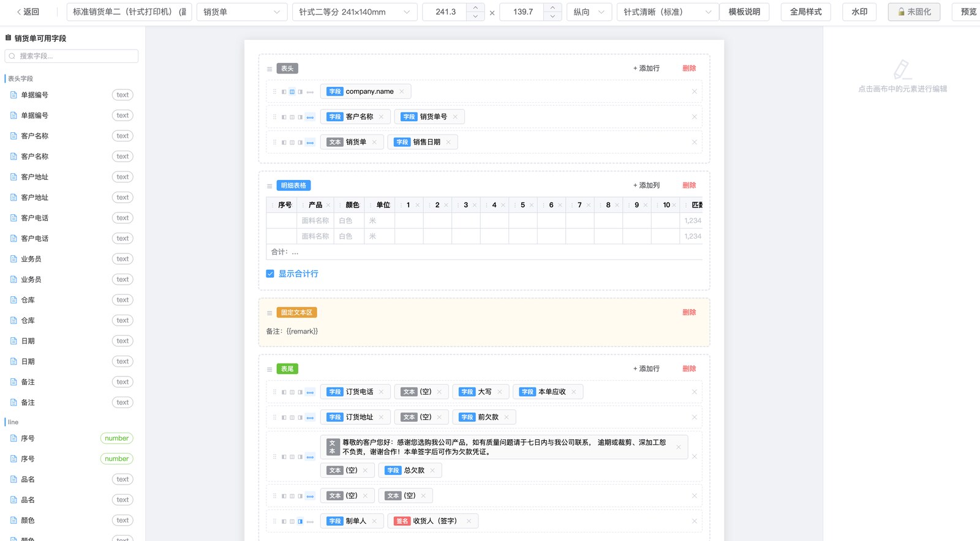The width and height of the screenshot is (980, 541).
Task: Open the 针式清晰（标准）print quality dropdown
Action: (x=668, y=12)
